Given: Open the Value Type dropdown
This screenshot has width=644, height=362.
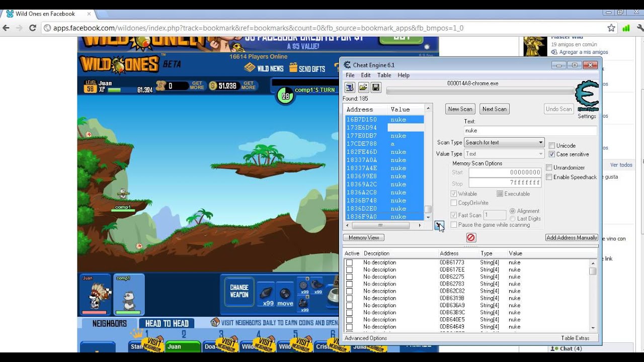Looking at the screenshot, I should pos(504,154).
